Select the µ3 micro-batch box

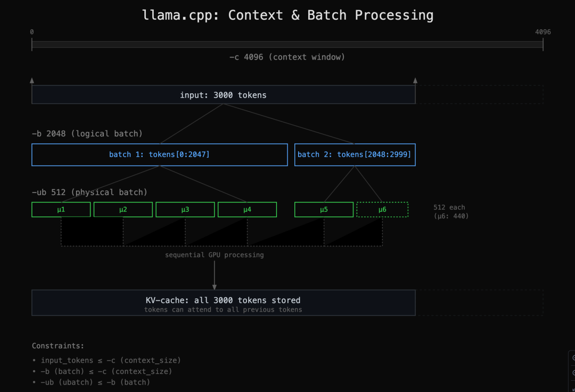click(185, 209)
